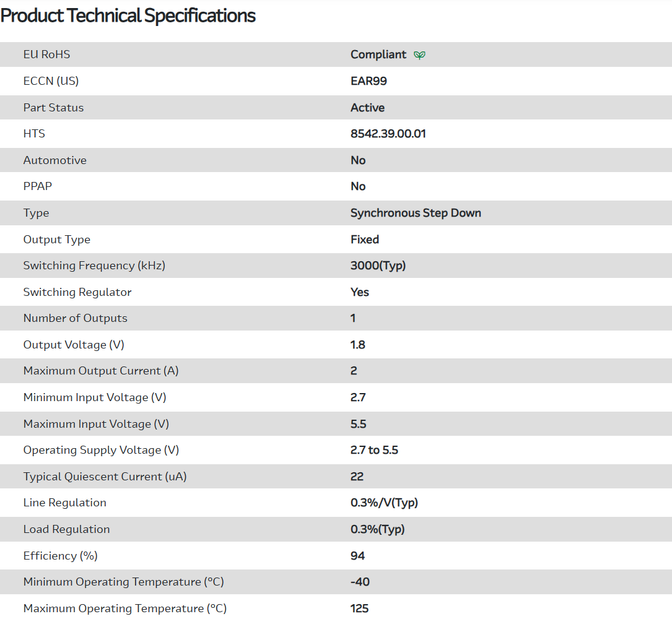The image size is (672, 619).
Task: Click the Number of Outputs label
Action: pos(75,318)
